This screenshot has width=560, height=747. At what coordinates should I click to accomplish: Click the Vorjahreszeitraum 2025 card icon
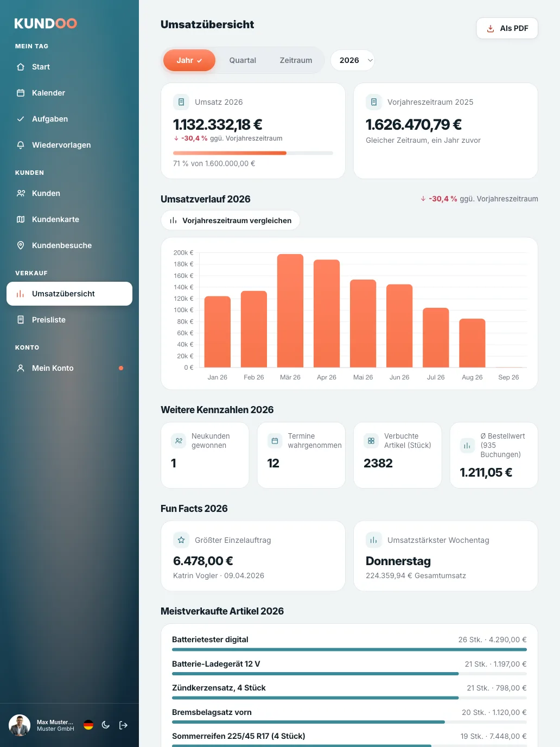[374, 102]
